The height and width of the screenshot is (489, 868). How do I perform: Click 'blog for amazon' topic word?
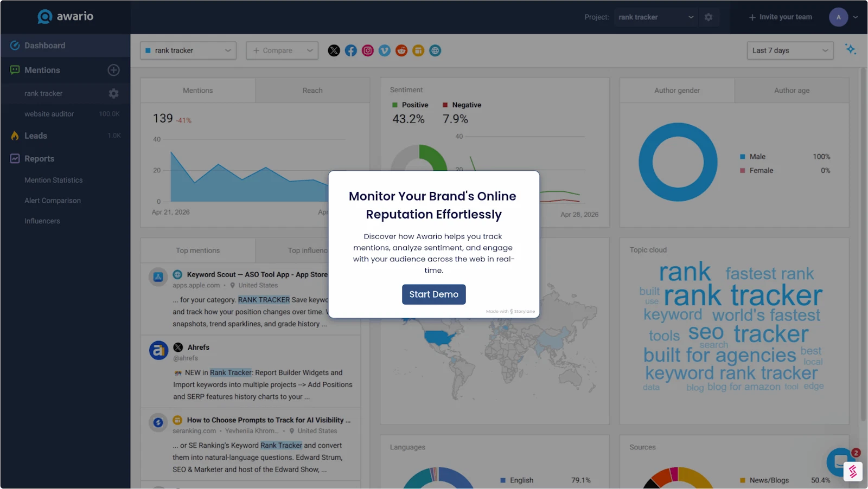pos(744,387)
